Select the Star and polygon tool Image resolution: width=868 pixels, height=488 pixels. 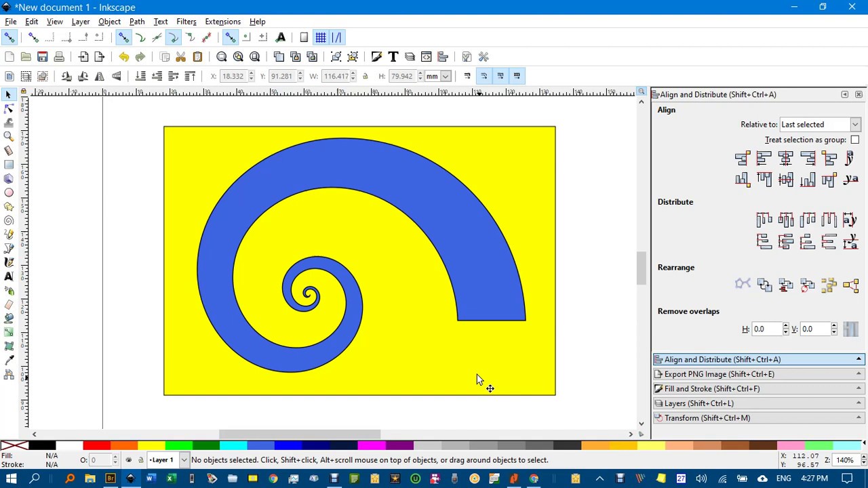point(9,207)
